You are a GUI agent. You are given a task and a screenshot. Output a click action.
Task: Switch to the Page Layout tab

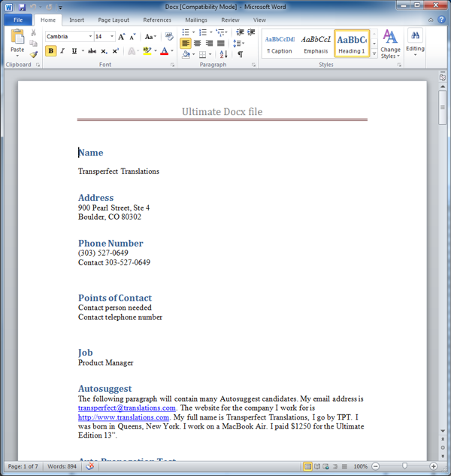(x=114, y=20)
